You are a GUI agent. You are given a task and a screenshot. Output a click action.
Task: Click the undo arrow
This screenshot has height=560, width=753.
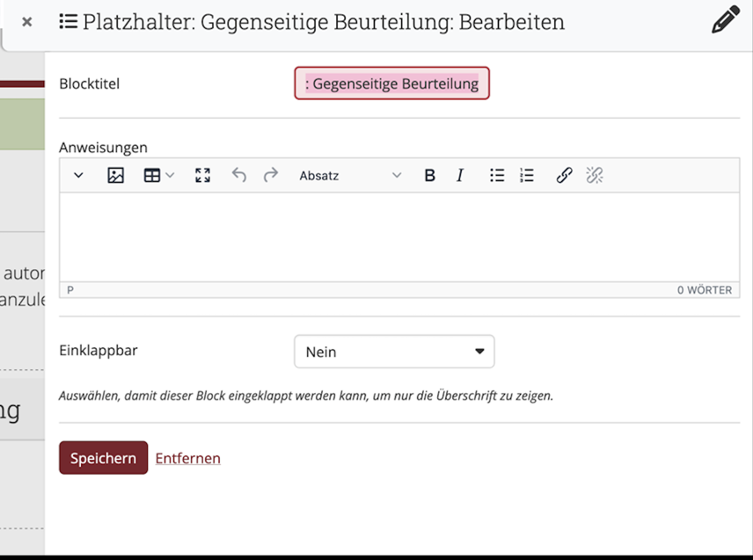coord(238,176)
